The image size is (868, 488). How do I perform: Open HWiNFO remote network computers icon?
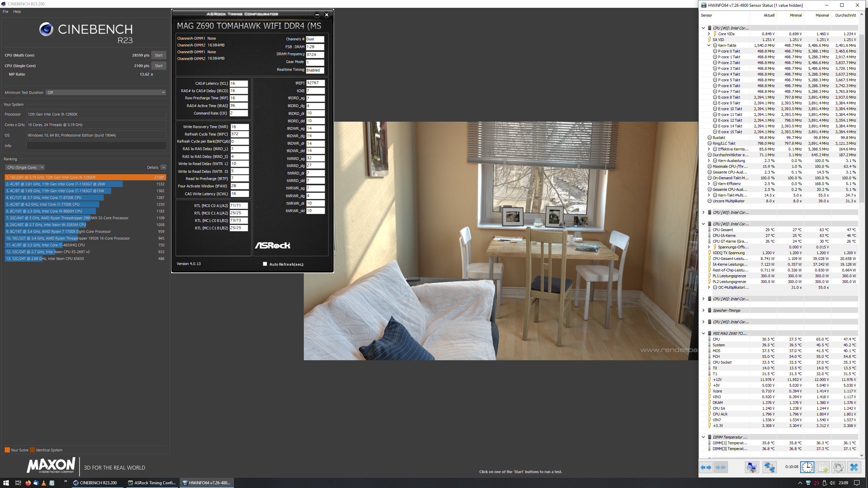[x=769, y=467]
